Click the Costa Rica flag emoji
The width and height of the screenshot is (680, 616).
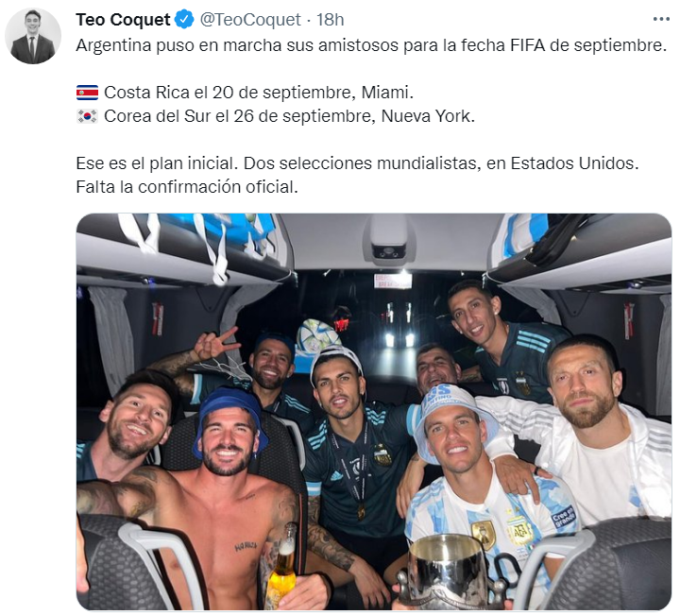coord(87,93)
